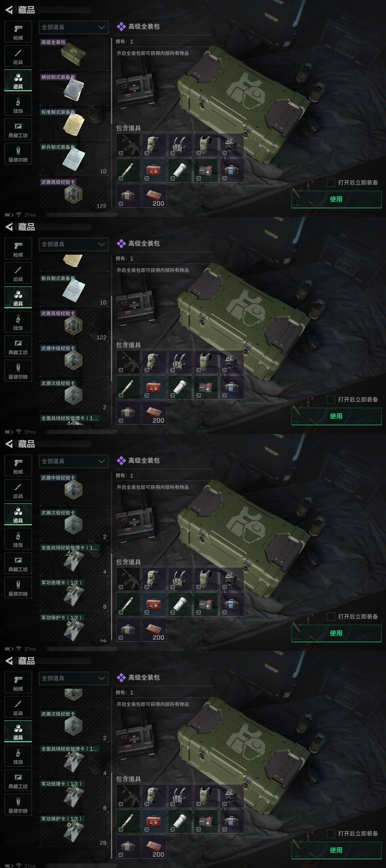Open 曼德尔砖 tab in the bottom screenshot

click(x=18, y=805)
